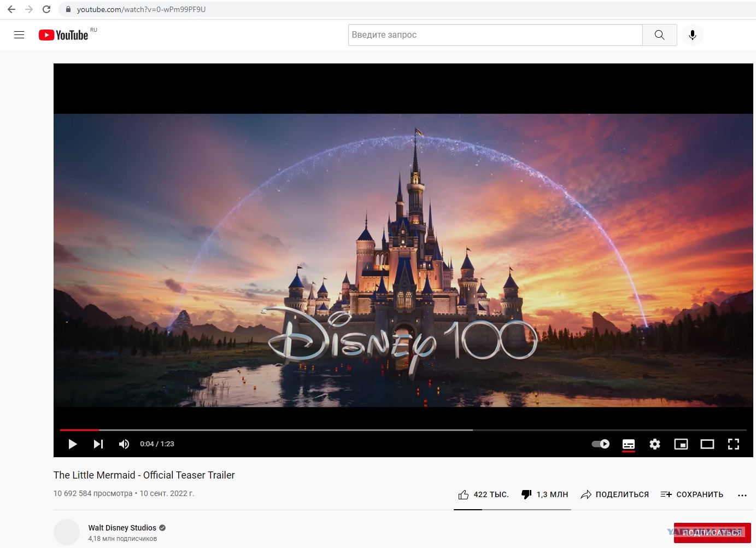Click '4,18 млн подписчиков' subscriber count
Image resolution: width=756 pixels, height=548 pixels.
122,539
